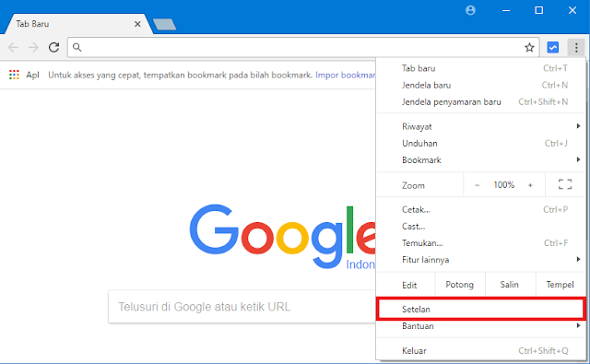Open the three-dot Chrome menu button
590x364 pixels.
point(576,47)
